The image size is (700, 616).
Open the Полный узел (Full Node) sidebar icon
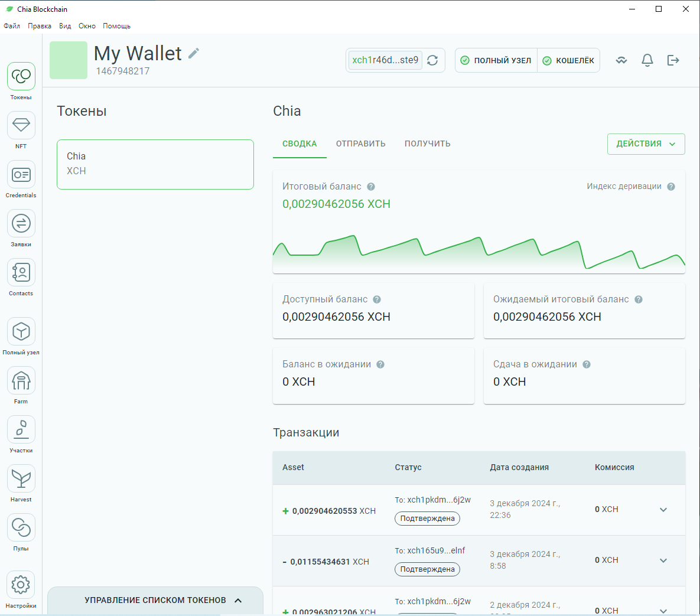click(21, 332)
